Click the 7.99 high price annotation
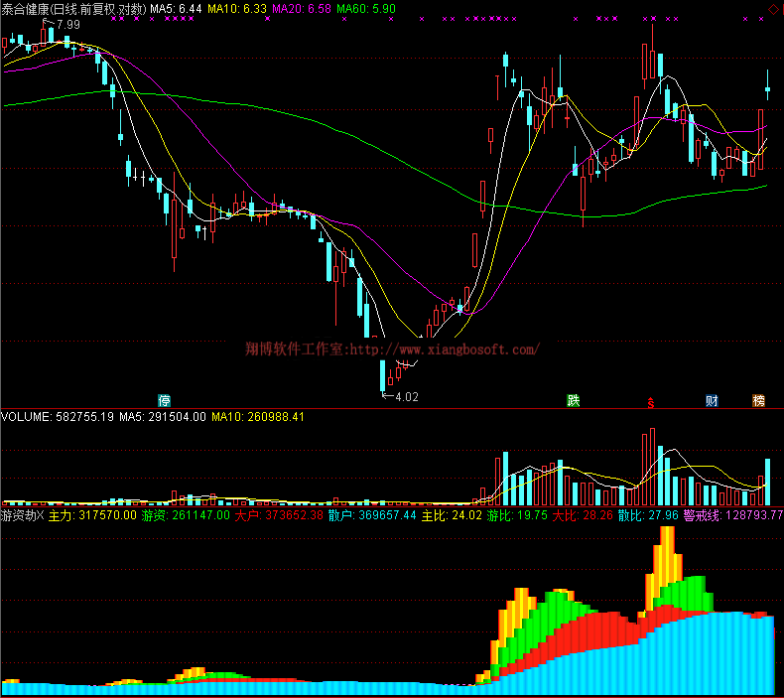 point(68,24)
